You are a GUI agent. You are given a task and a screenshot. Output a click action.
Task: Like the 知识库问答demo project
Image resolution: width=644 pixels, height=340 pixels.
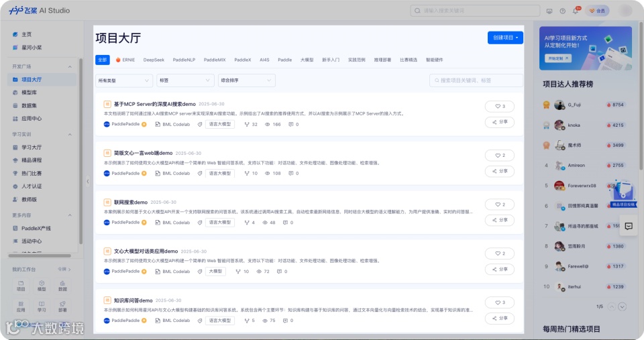(x=499, y=302)
